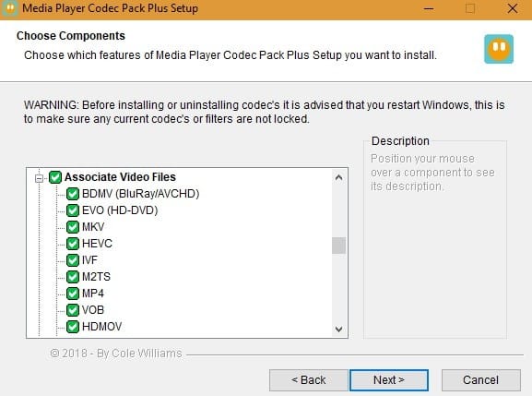This screenshot has height=396, width=532.
Task: Click the scroll up arrow in components list
Action: pos(338,177)
